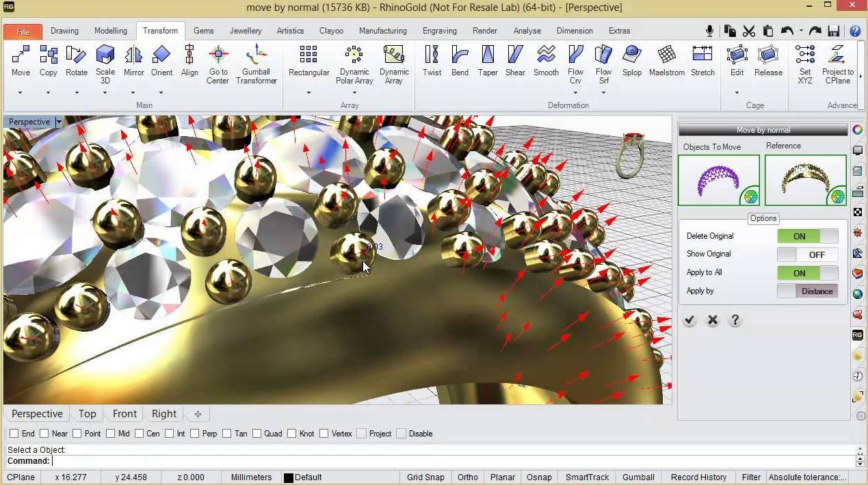Expand the Scale 3D dropdown arrow

[105, 92]
